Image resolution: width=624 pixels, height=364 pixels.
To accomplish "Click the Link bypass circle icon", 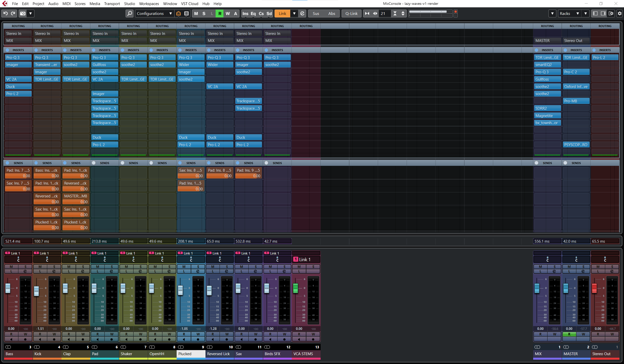I will pyautogui.click(x=302, y=13).
